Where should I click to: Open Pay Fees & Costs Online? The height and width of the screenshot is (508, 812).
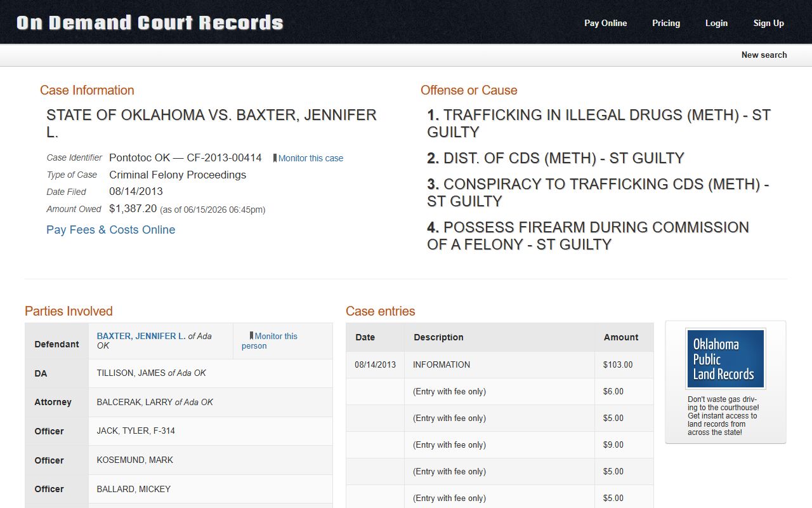pyautogui.click(x=110, y=230)
